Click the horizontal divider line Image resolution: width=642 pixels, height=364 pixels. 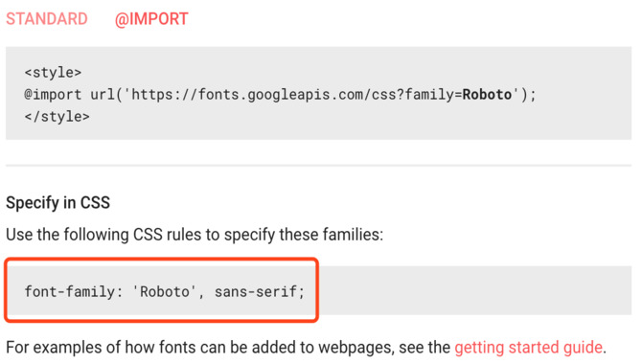[318, 166]
